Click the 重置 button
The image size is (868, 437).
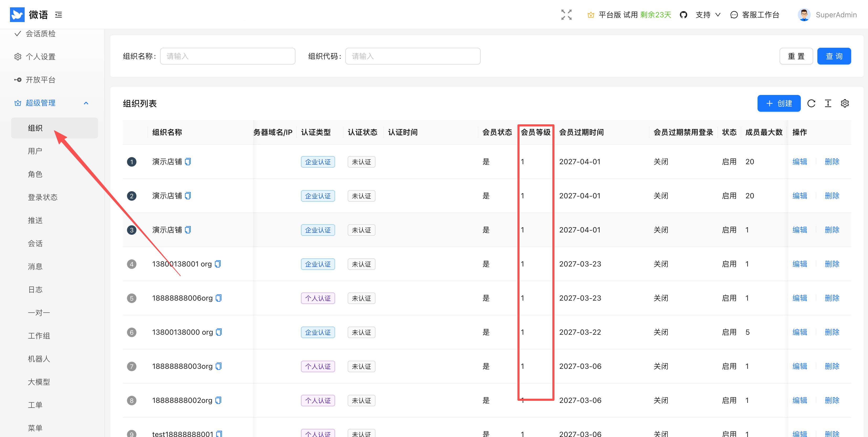796,56
